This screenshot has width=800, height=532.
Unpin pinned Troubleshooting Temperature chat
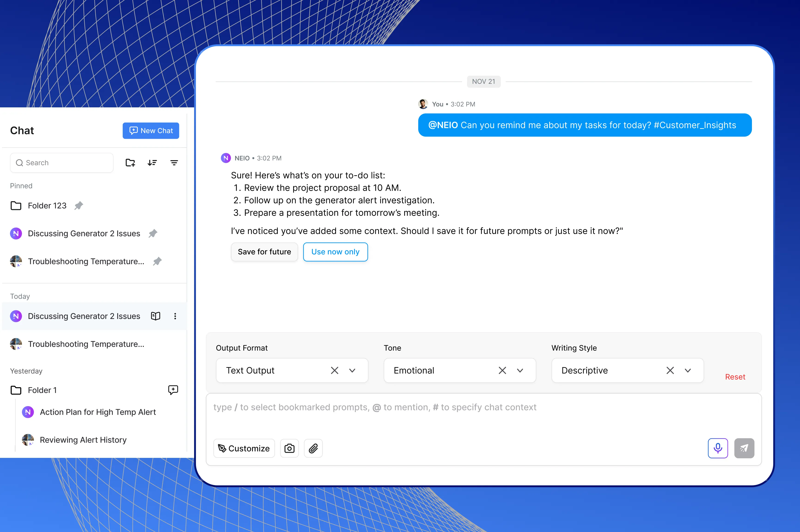(x=157, y=261)
